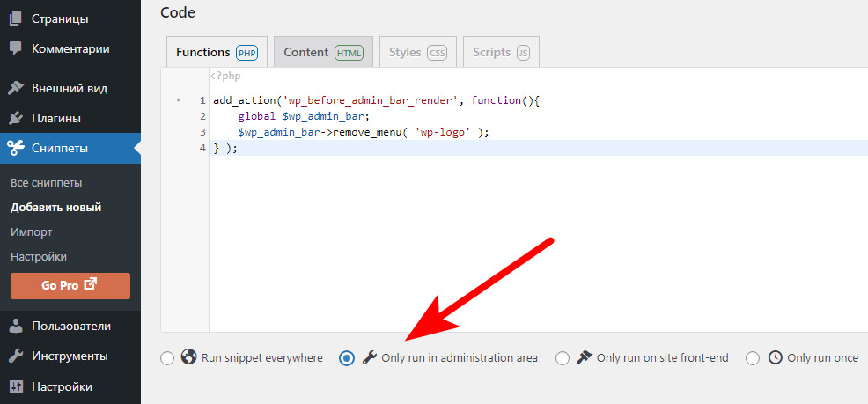Image resolution: width=868 pixels, height=404 pixels.
Task: Open the Страницы menu item
Action: tap(70, 18)
